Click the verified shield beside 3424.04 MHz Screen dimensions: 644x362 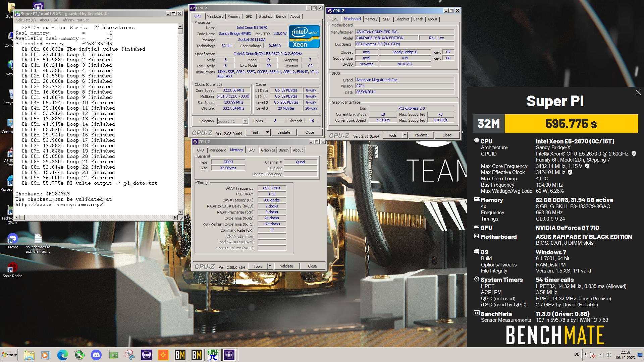pyautogui.click(x=570, y=172)
